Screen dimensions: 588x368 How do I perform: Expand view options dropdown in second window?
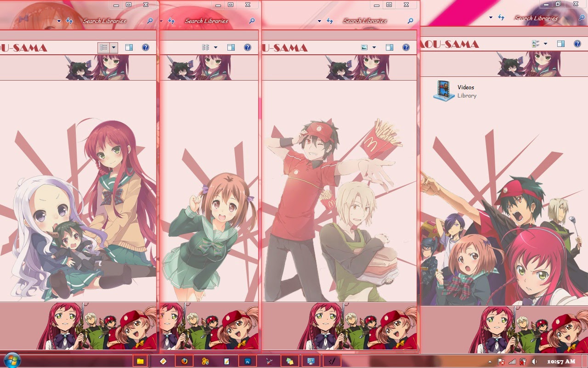(x=215, y=47)
